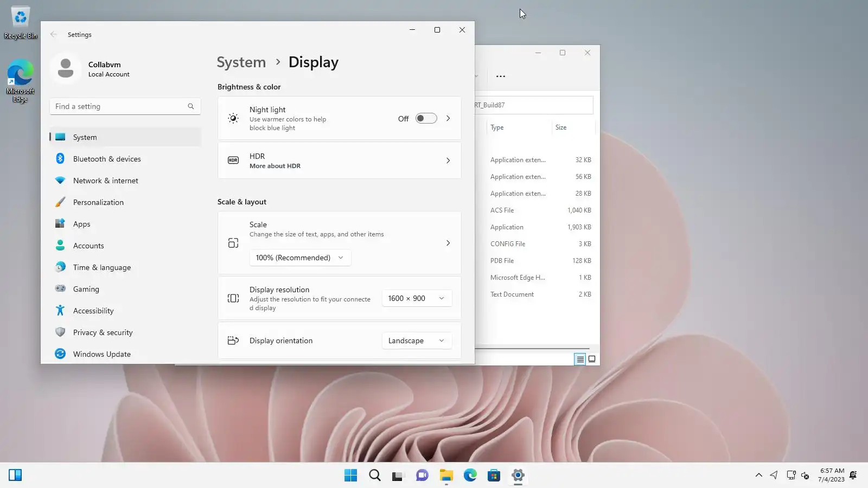Open the See more menu in File Explorer
The height and width of the screenshot is (488, 868).
(501, 76)
